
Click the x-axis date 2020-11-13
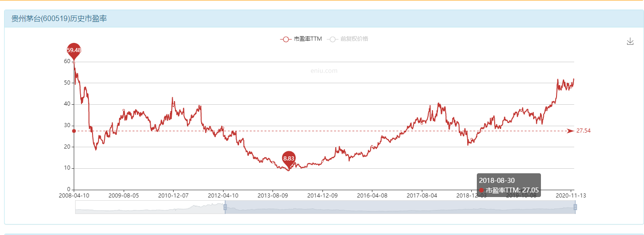[570, 195]
